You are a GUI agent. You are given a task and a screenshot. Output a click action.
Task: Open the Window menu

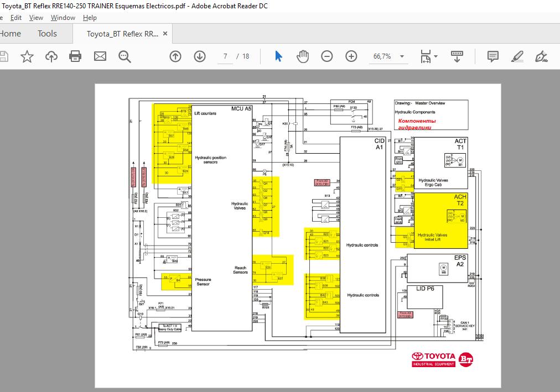63,18
